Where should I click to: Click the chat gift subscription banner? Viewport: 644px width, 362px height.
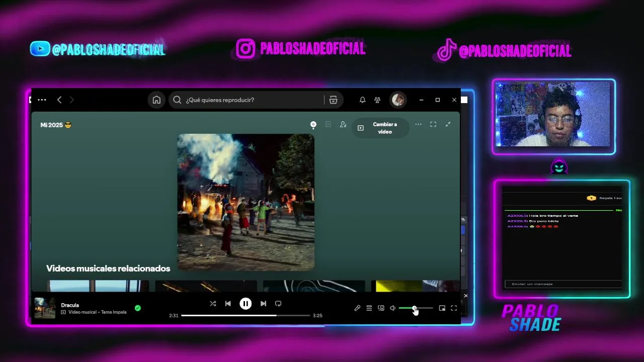604,198
